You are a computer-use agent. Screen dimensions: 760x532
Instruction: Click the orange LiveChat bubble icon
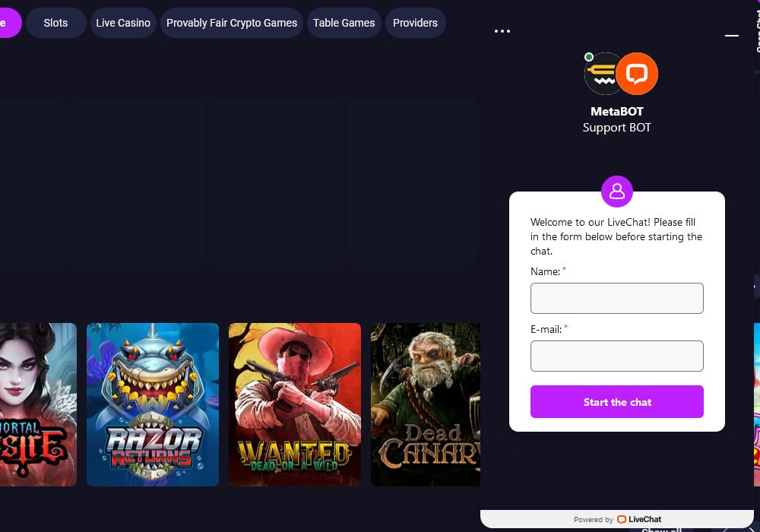(x=637, y=74)
